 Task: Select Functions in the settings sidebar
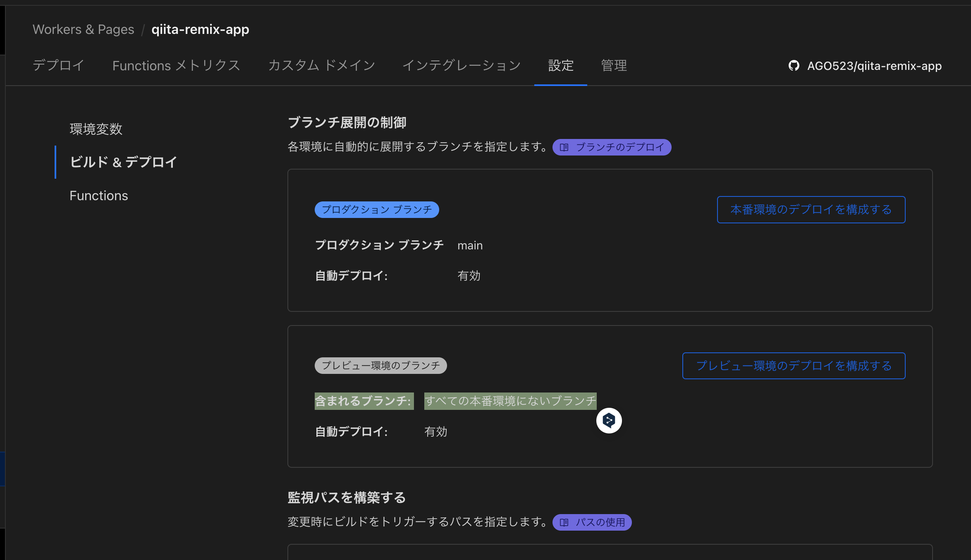click(99, 195)
